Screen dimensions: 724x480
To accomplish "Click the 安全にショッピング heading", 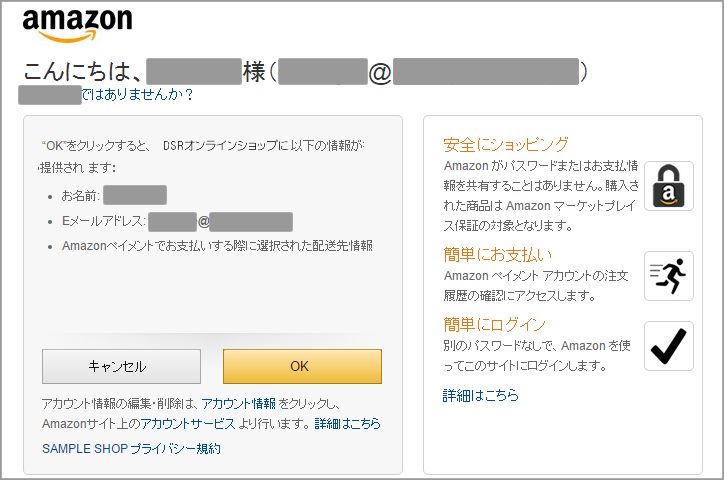I will click(506, 144).
